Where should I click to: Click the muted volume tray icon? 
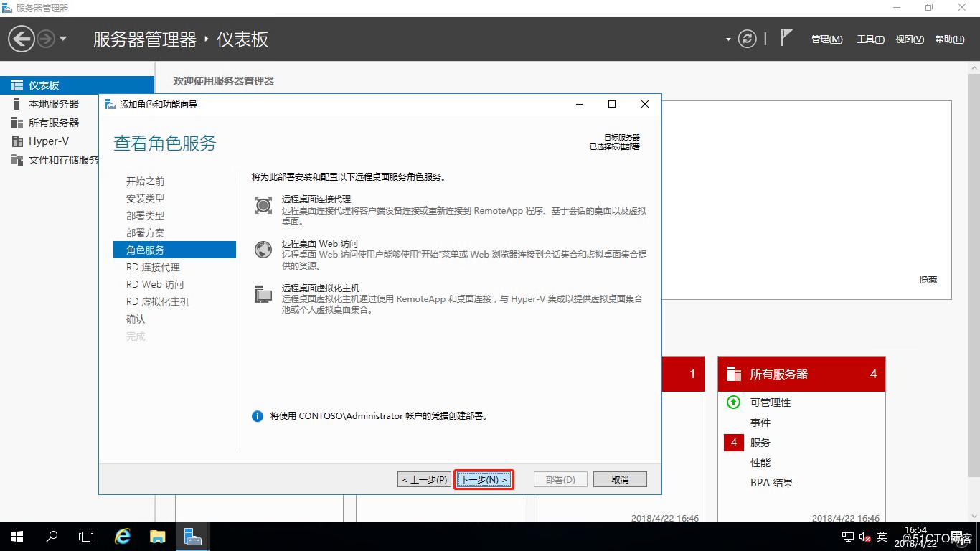pyautogui.click(x=864, y=537)
